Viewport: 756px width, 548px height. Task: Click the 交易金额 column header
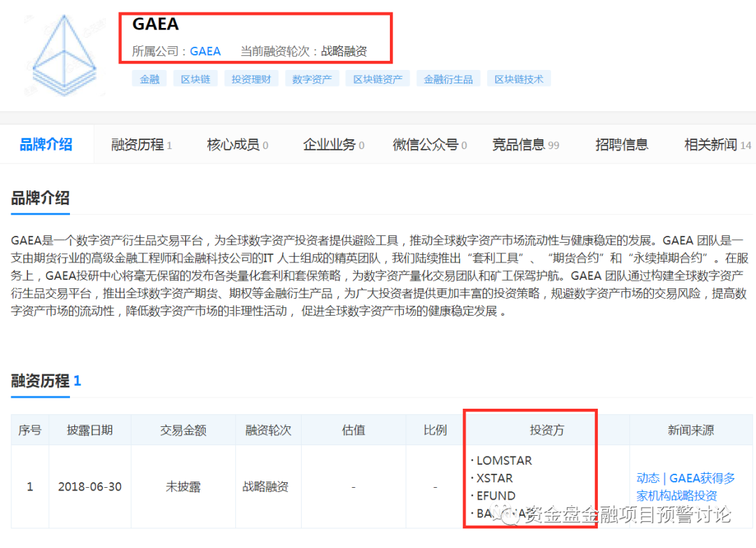183,430
